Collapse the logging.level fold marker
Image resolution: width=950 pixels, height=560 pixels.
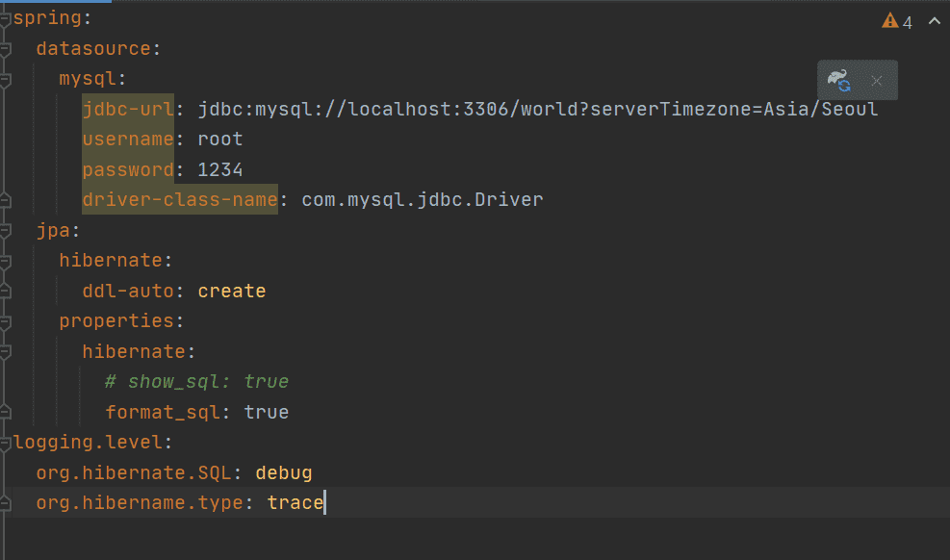click(x=5, y=443)
